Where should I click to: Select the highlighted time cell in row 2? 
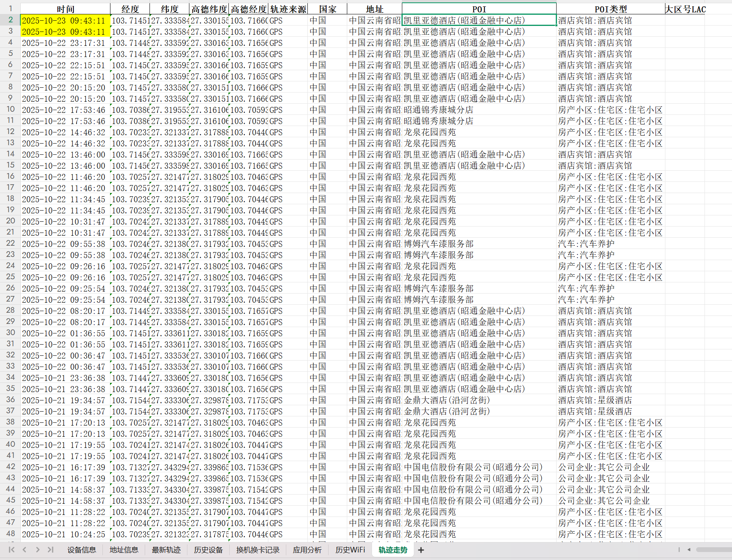point(65,20)
